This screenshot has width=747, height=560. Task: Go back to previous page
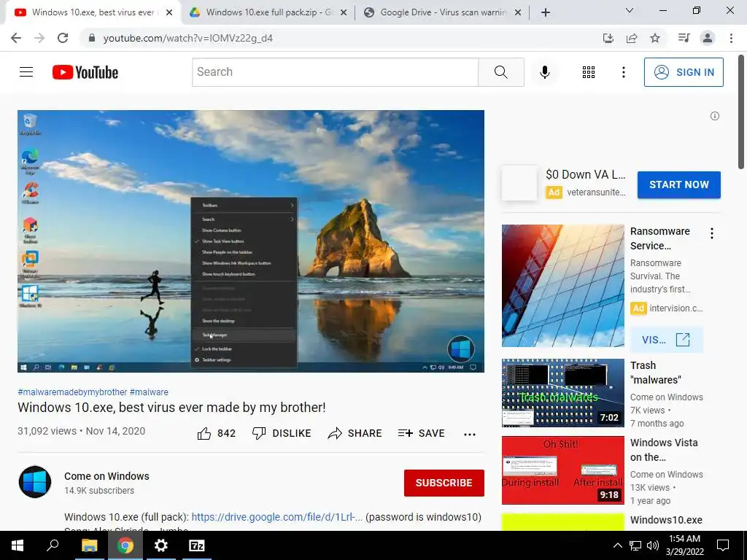(16, 38)
